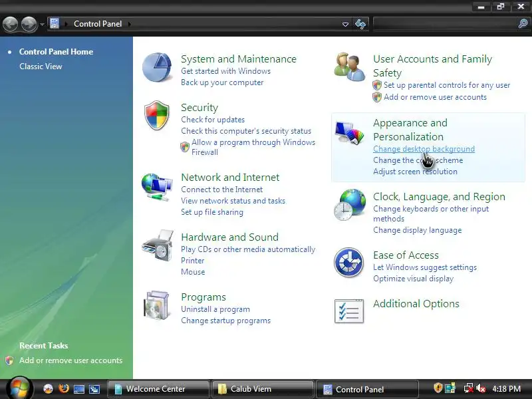Click the Control Panel breadcrumb text
The image size is (532, 399).
pyautogui.click(x=98, y=24)
